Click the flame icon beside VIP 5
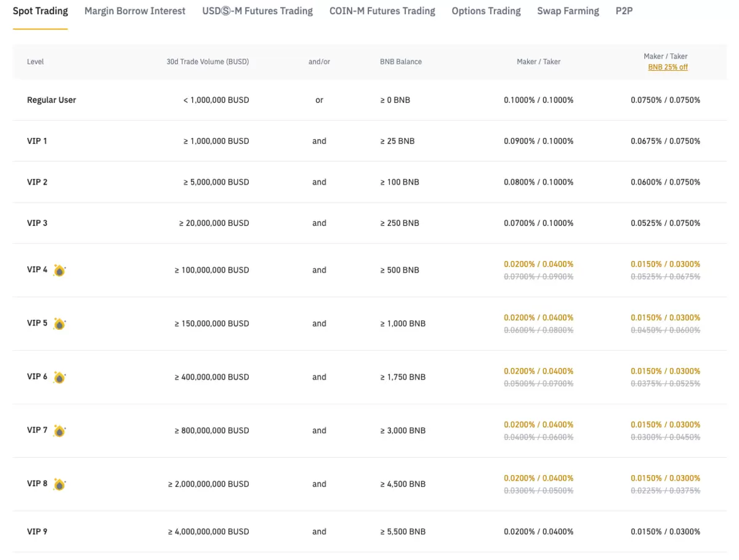Image resolution: width=739 pixels, height=560 pixels. pyautogui.click(x=59, y=324)
